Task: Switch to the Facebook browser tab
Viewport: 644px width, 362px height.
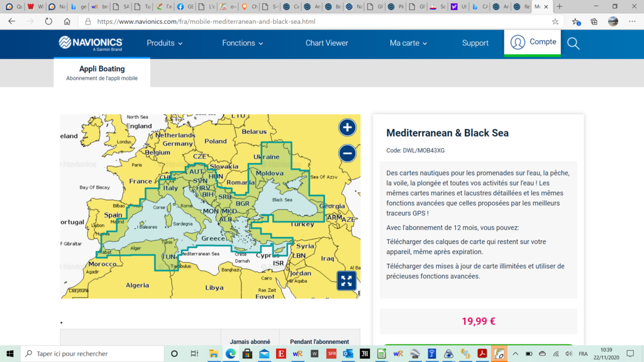Action: pos(184,6)
